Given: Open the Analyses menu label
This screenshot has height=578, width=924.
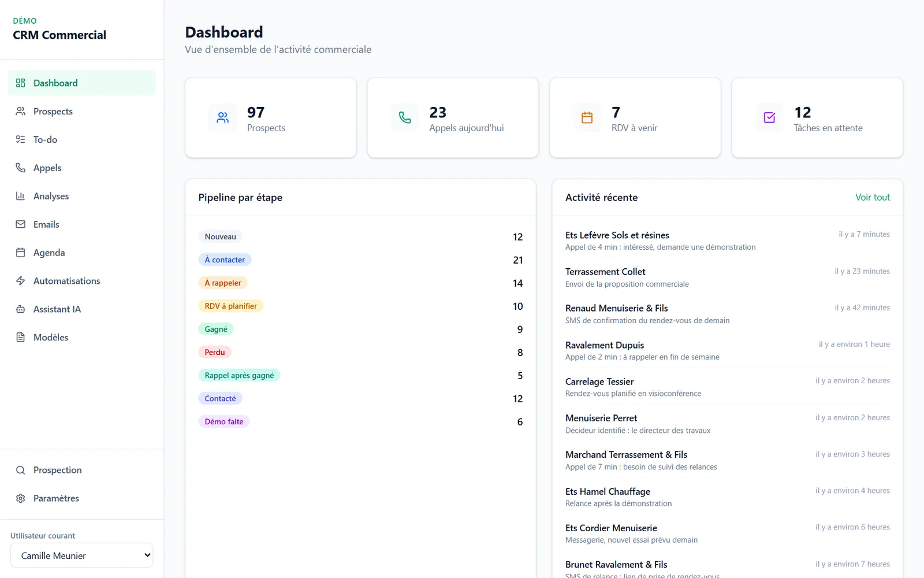Looking at the screenshot, I should 51,197.
